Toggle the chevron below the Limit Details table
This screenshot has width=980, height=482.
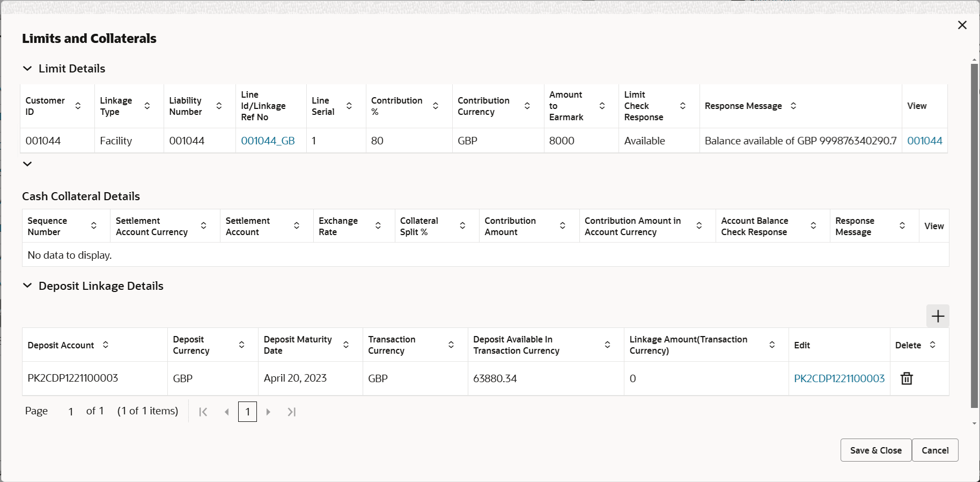27,164
